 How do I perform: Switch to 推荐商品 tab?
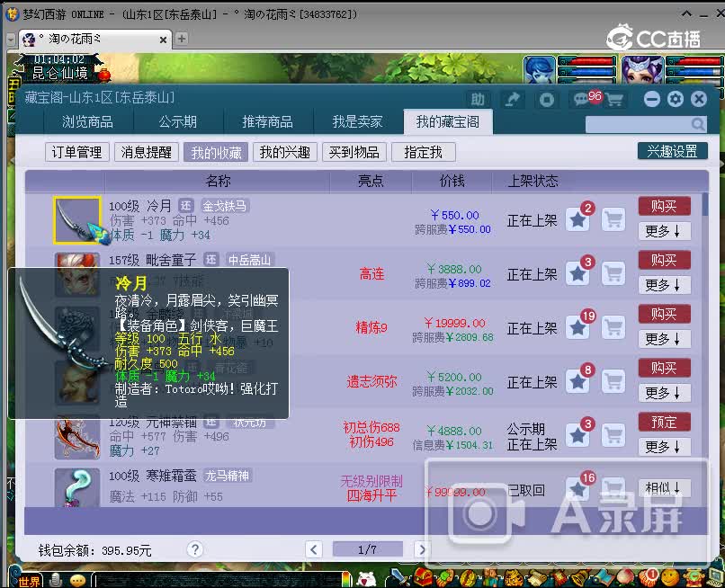(x=268, y=121)
